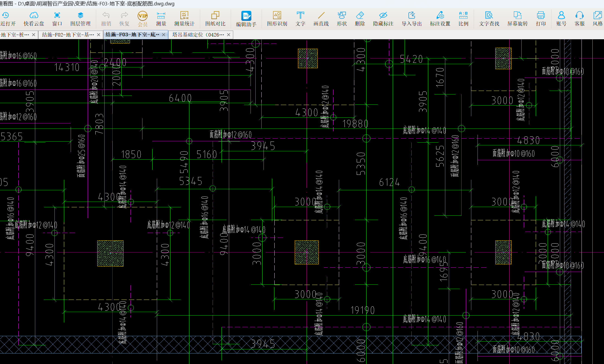Open 图形识别 shape recognition
The image size is (604, 364).
(x=277, y=19)
